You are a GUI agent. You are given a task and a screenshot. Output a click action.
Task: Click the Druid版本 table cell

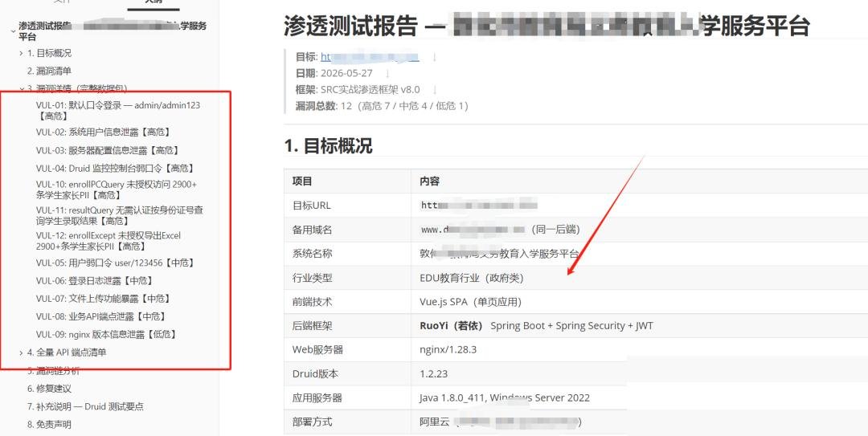(x=348, y=374)
